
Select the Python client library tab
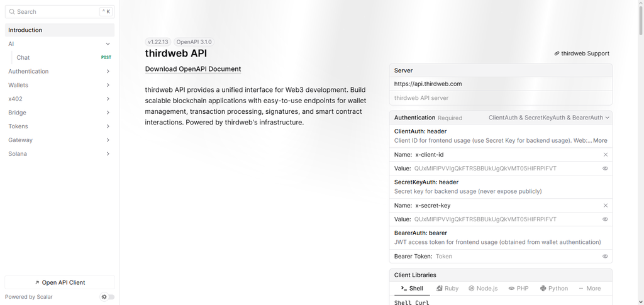click(x=554, y=288)
